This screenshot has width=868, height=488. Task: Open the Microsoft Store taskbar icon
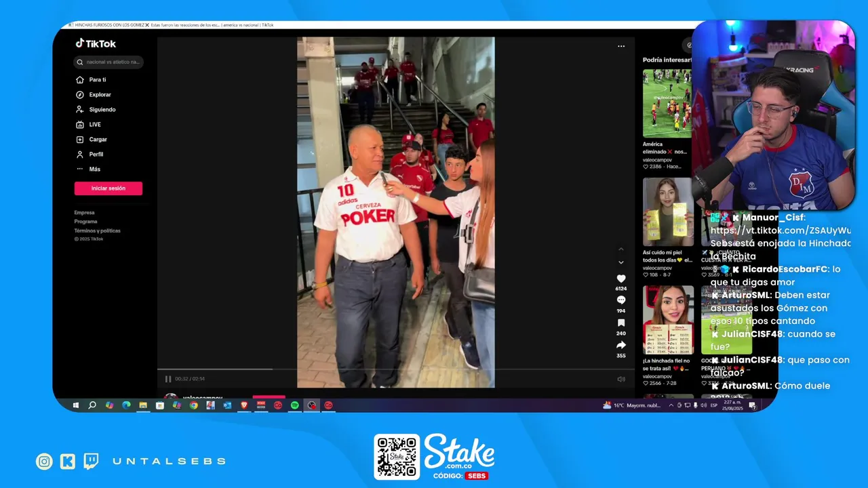click(x=160, y=405)
